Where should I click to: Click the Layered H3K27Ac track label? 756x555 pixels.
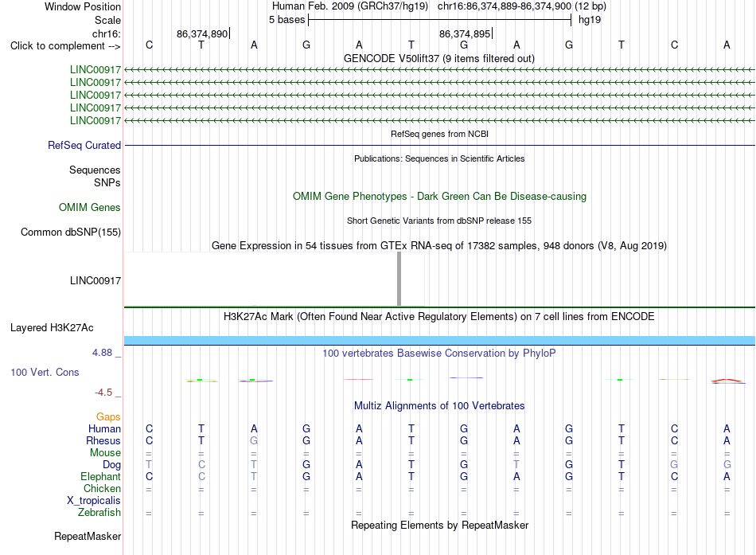tap(52, 328)
